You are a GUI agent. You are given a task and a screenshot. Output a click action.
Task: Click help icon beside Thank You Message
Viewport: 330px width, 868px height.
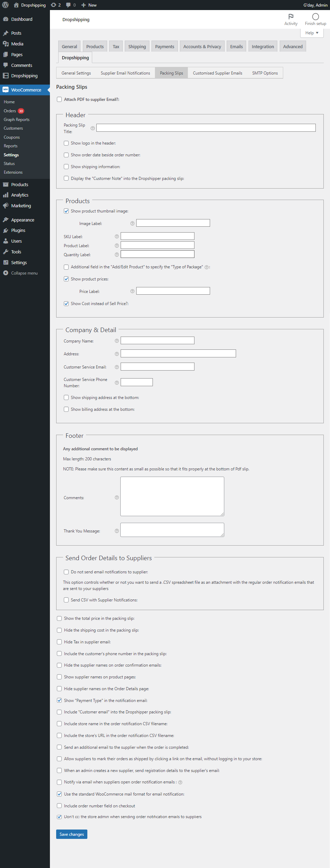(117, 531)
